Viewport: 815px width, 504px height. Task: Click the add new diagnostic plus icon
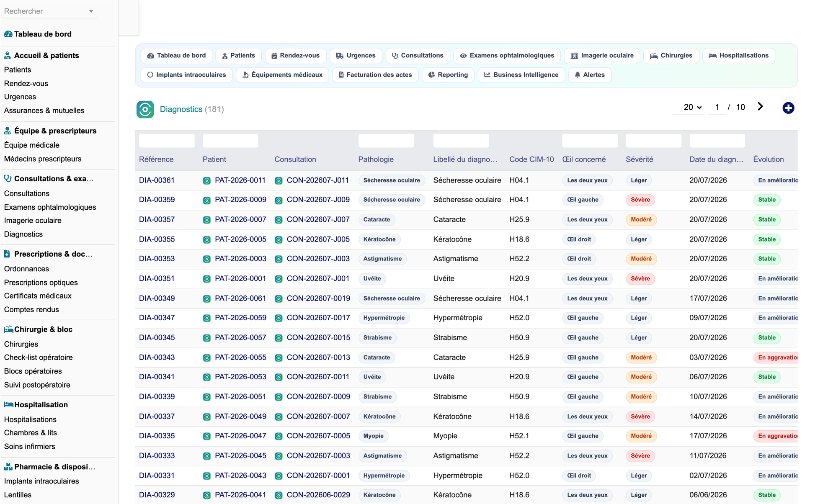[788, 108]
